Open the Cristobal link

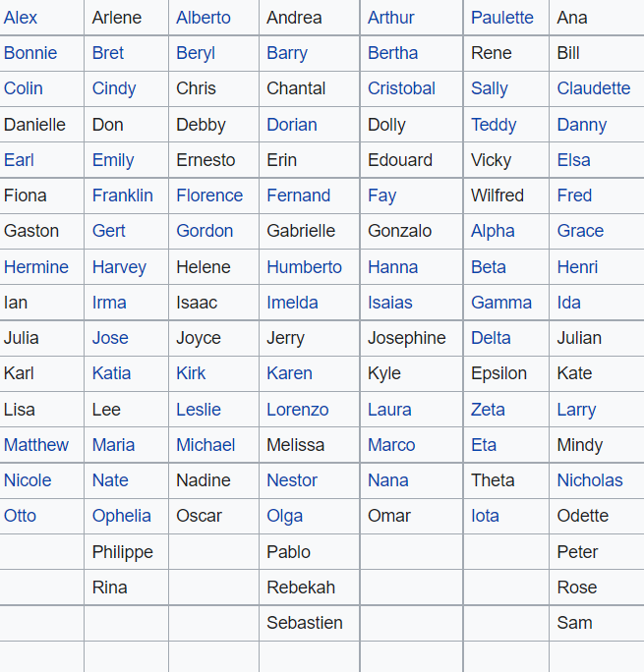[x=401, y=88]
